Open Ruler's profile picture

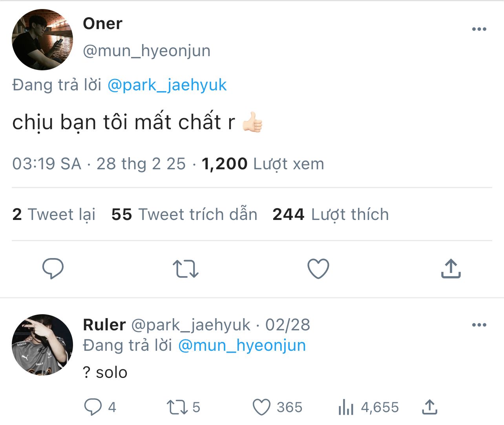click(x=42, y=344)
